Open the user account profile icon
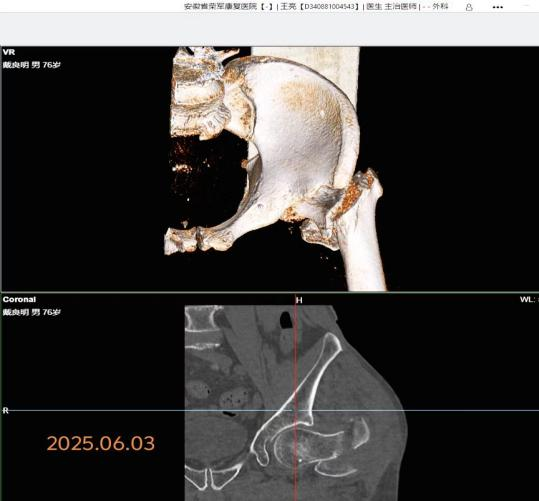 coord(469,7)
